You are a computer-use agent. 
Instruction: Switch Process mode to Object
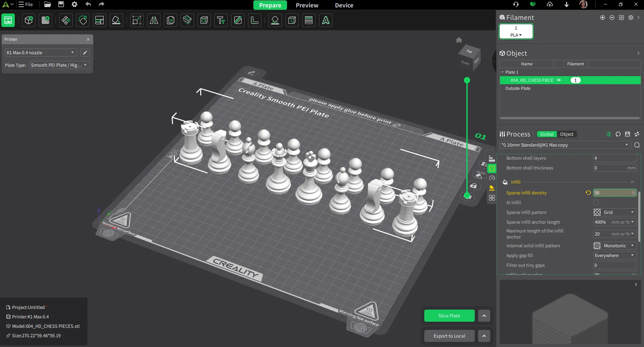pos(567,134)
